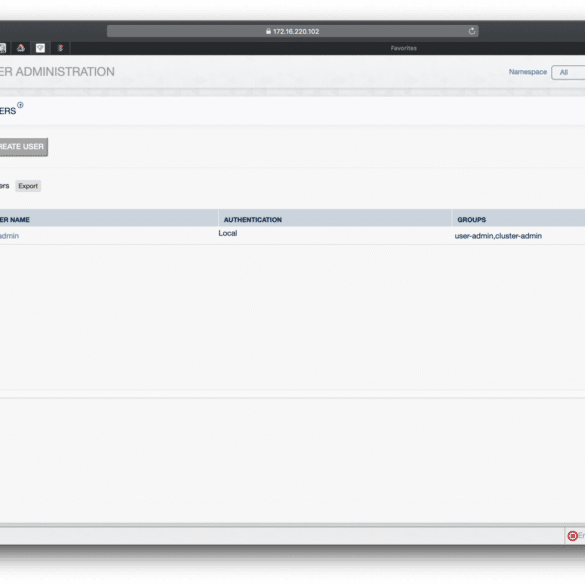Image resolution: width=585 pixels, height=585 pixels.
Task: Click the 172.16.220.102 address bar
Action: [x=292, y=31]
